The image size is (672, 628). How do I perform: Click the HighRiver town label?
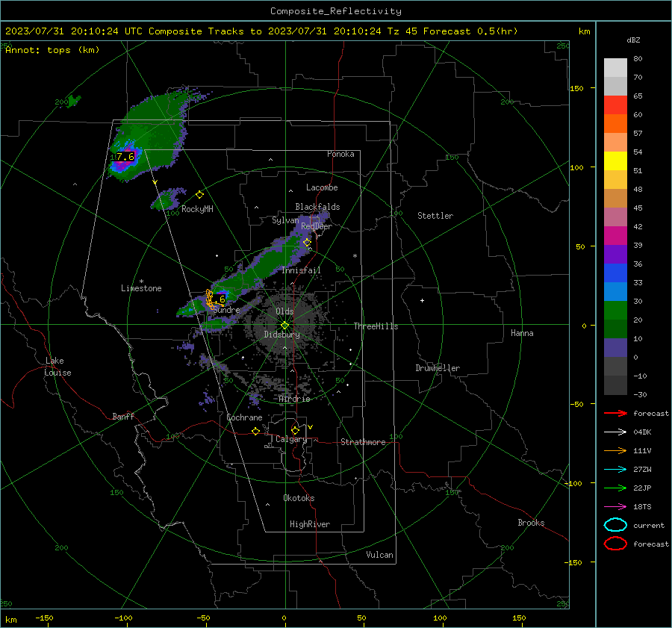tap(310, 524)
